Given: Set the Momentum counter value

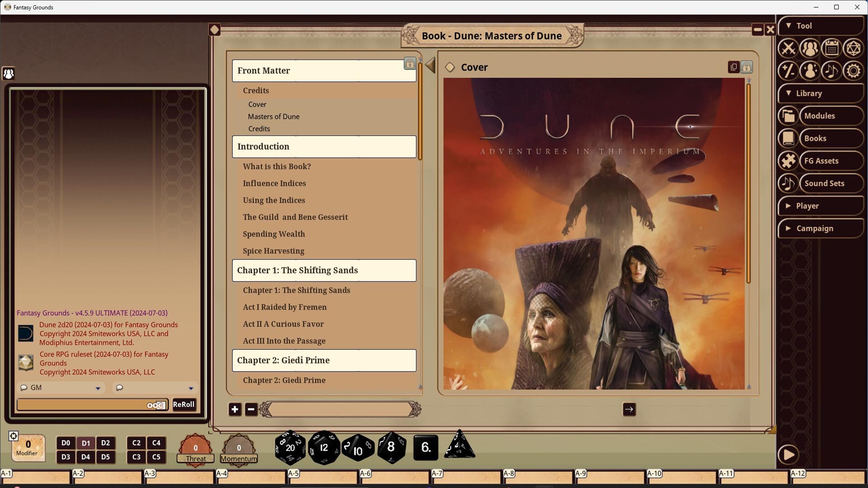Looking at the screenshot, I should click(x=239, y=448).
